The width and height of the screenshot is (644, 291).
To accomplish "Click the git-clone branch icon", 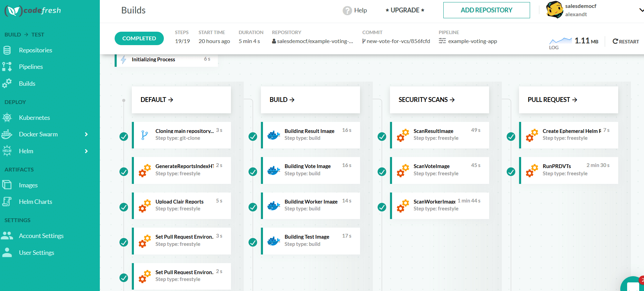I will tap(145, 135).
